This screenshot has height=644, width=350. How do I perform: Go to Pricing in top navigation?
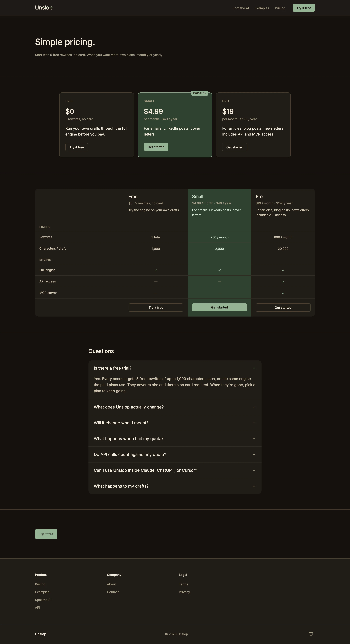click(280, 8)
